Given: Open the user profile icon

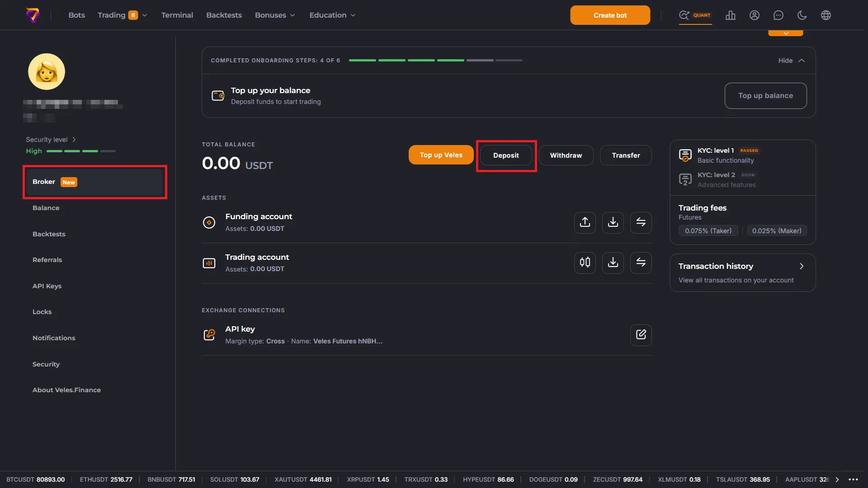Looking at the screenshot, I should pos(755,15).
